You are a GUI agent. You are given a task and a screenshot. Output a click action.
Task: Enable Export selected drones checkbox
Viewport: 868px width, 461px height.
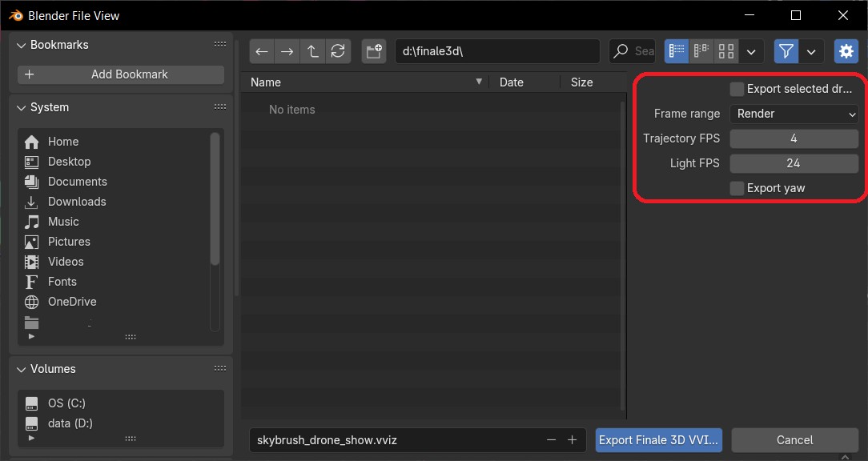[736, 89]
